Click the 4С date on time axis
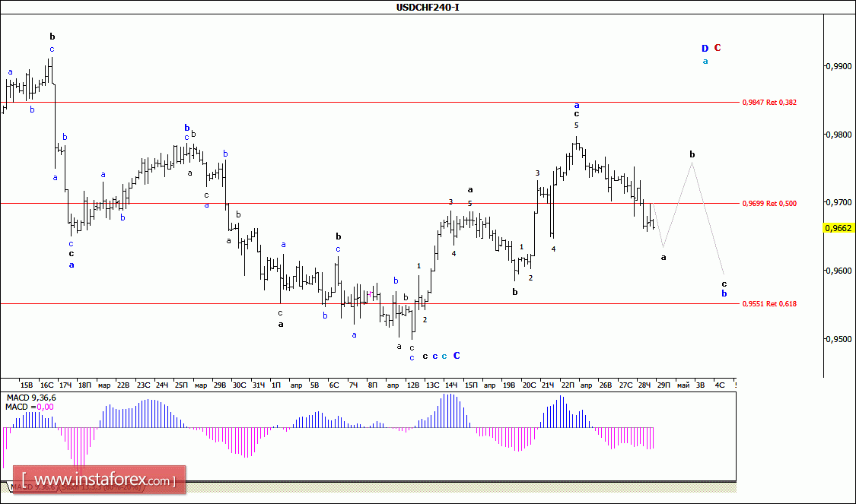Screen dimensions: 856x504 [720, 385]
